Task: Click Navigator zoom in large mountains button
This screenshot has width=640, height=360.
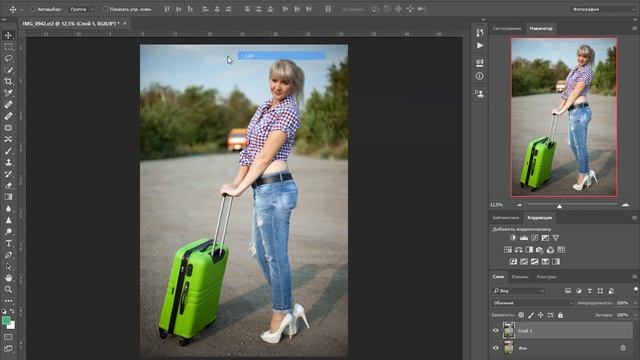Action: 626,205
